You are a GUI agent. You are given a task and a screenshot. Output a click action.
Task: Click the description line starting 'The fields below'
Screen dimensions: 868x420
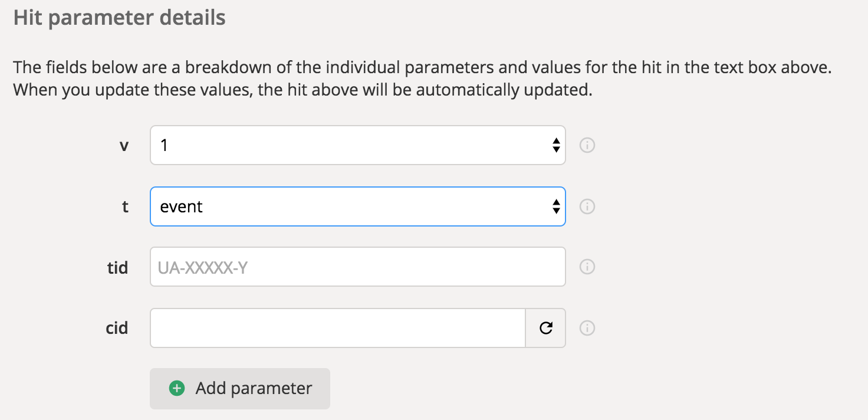422,67
